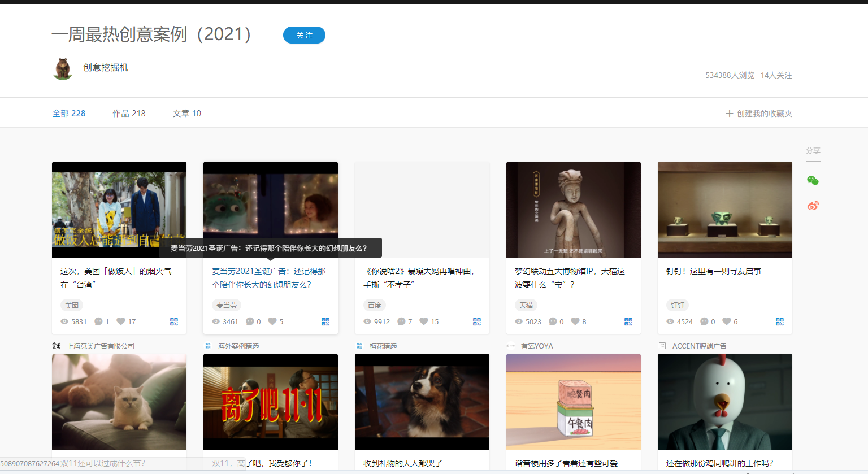
Task: Click 梅花精选 author icon
Action: pyautogui.click(x=359, y=346)
